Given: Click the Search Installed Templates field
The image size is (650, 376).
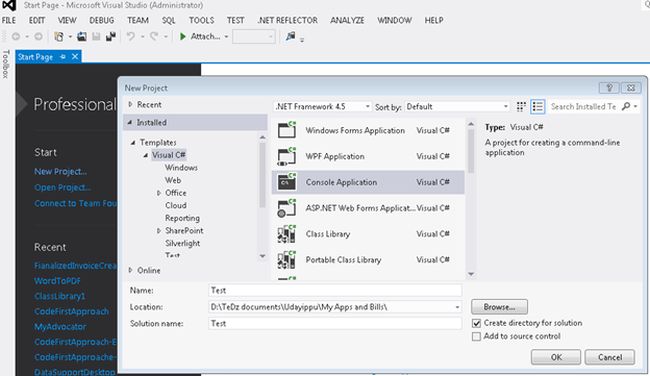Looking at the screenshot, I should tap(583, 107).
